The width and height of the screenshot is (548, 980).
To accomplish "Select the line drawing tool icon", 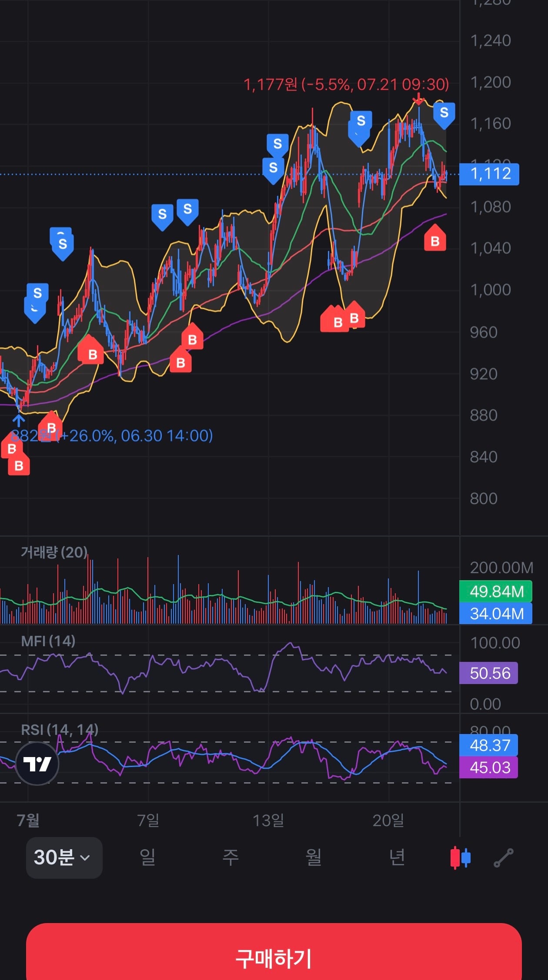I will coord(504,858).
